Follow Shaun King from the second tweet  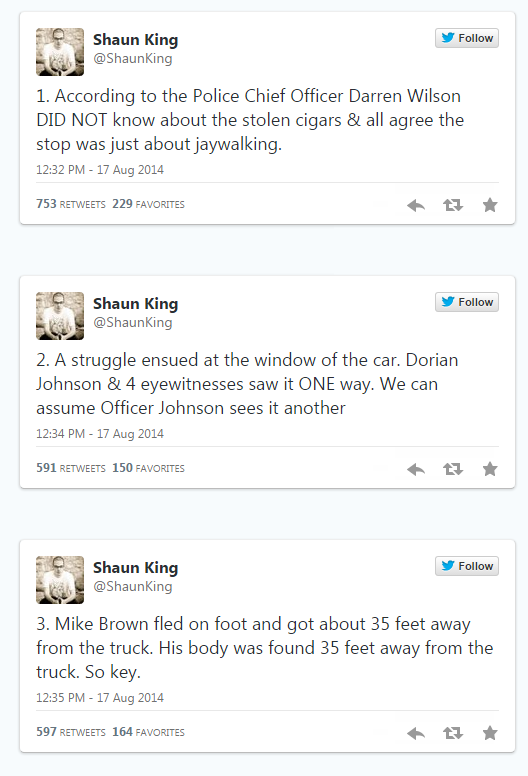point(467,302)
